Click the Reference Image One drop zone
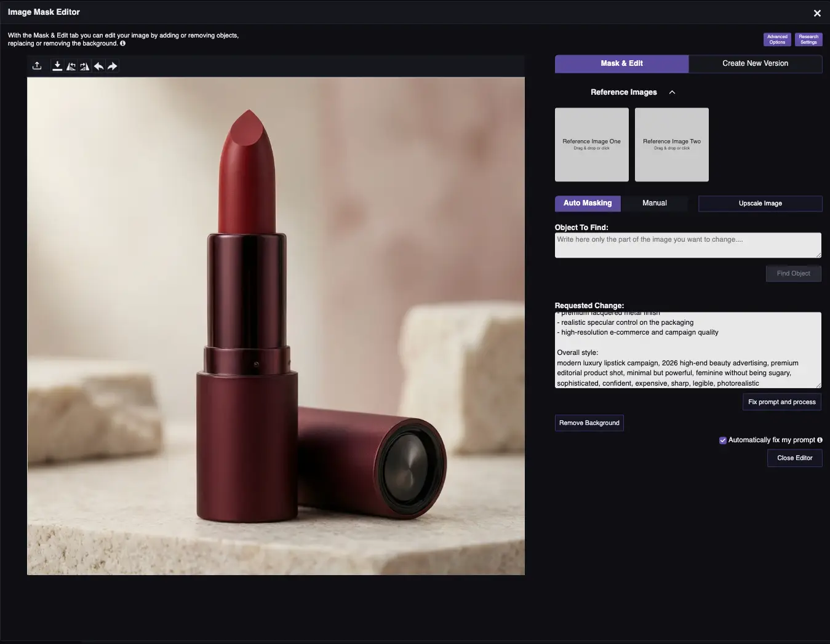Image resolution: width=830 pixels, height=644 pixels. point(591,145)
